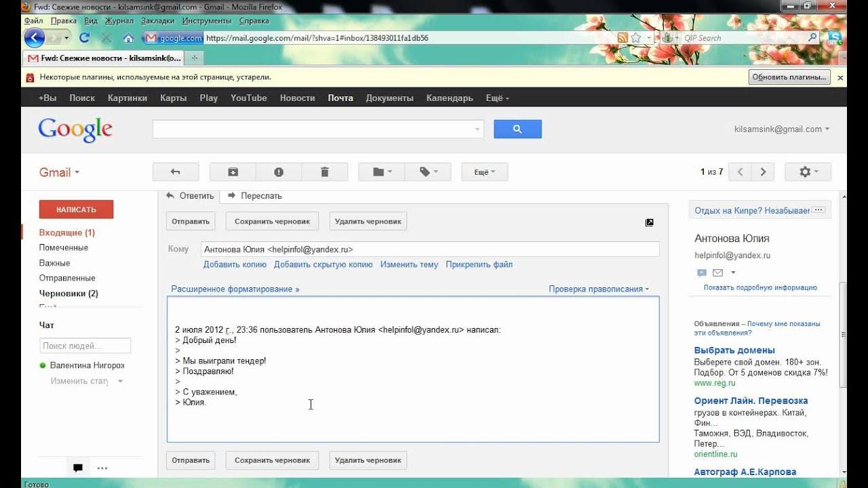Open the Move to folder dropdown
This screenshot has width=868, height=488.
pos(382,172)
